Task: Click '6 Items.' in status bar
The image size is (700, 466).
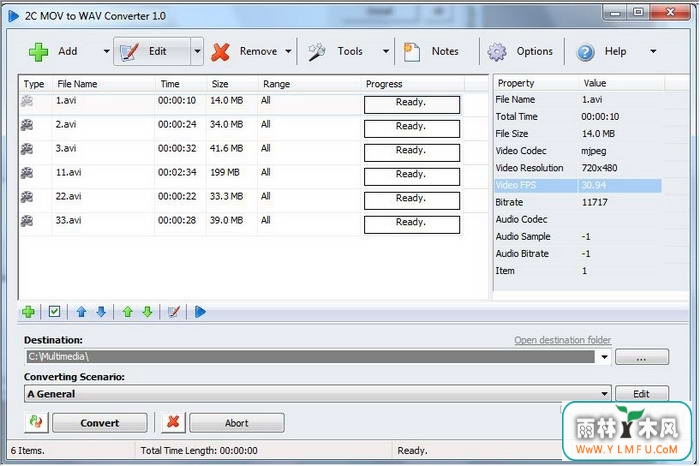Action: point(28,451)
